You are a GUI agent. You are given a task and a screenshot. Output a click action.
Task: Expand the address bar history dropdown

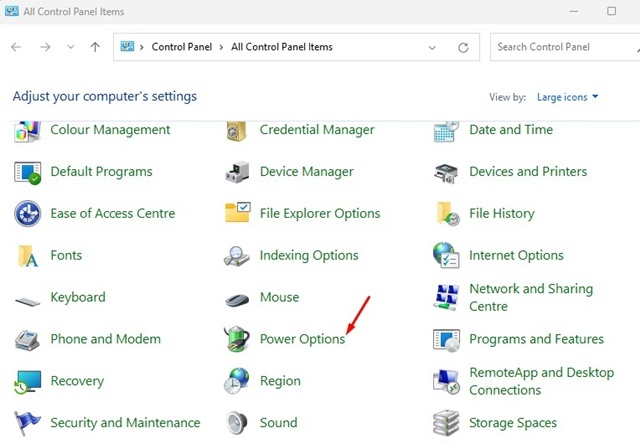[432, 48]
